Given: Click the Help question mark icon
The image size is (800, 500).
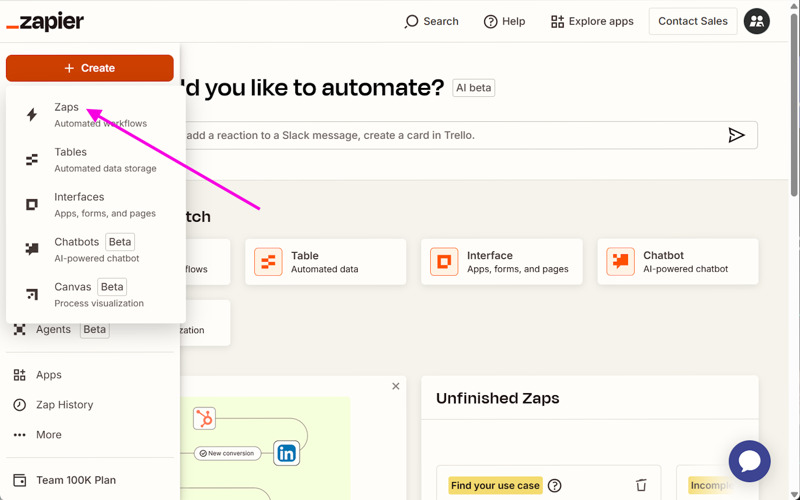Looking at the screenshot, I should coord(490,21).
